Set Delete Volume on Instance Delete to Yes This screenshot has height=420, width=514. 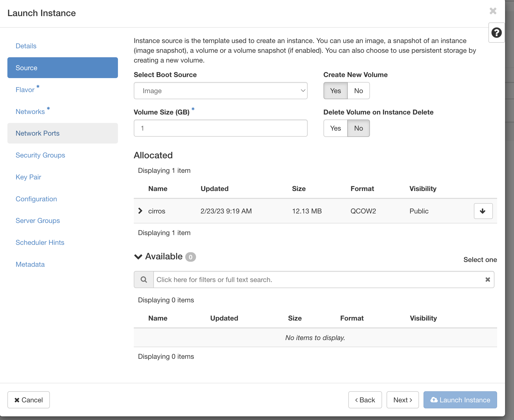[x=335, y=128]
